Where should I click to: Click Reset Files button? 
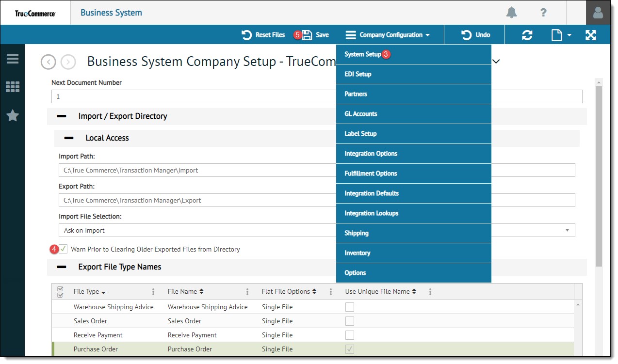click(263, 35)
